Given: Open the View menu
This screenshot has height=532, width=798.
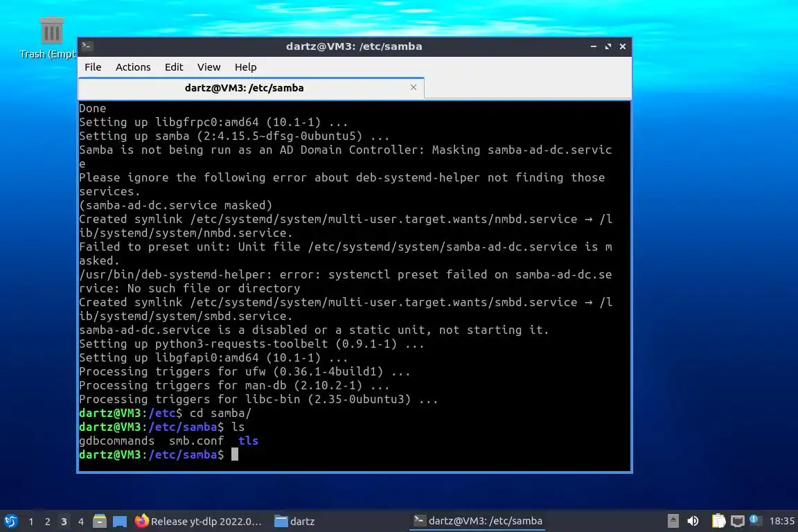Looking at the screenshot, I should click(209, 67).
